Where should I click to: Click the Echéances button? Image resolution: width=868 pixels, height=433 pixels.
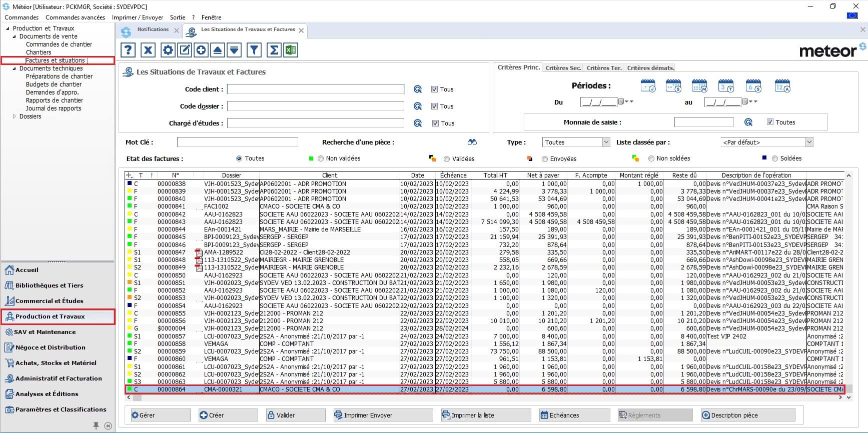tap(574, 415)
